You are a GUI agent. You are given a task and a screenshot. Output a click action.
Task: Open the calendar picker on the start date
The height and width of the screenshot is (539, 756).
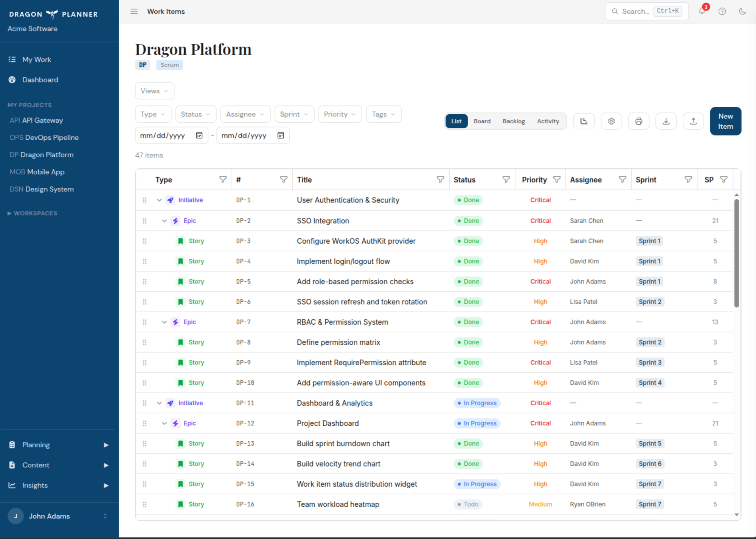199,135
